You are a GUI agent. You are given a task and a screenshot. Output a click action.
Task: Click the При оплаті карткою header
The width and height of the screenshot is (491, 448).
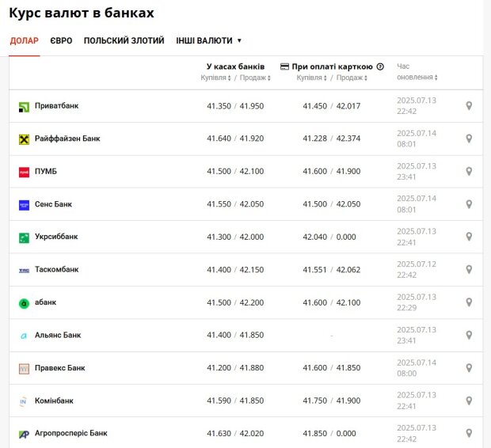pyautogui.click(x=333, y=66)
